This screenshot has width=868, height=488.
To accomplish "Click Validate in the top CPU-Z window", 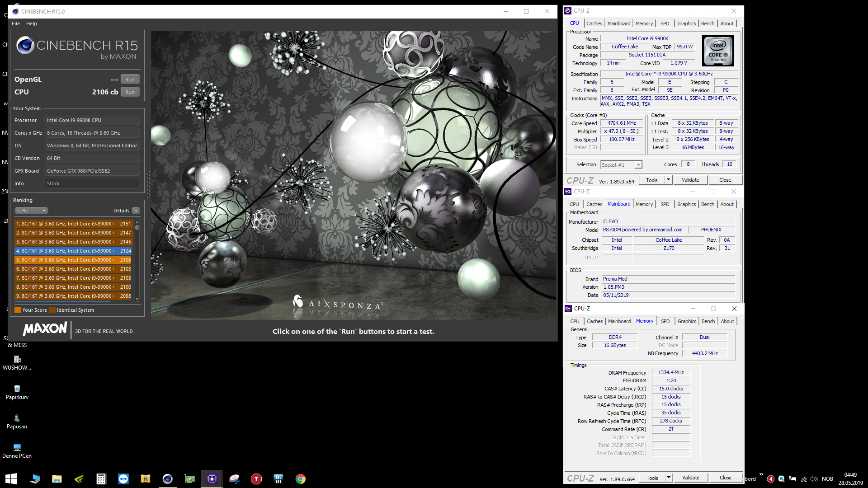I will (690, 180).
